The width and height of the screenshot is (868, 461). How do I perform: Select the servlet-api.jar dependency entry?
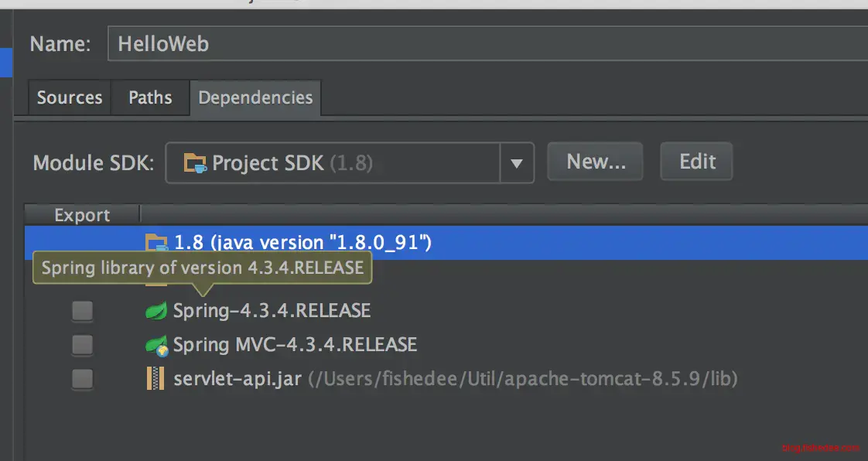(227, 379)
